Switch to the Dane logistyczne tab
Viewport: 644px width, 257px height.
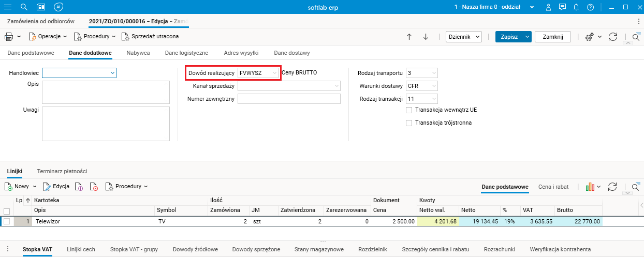click(x=186, y=53)
